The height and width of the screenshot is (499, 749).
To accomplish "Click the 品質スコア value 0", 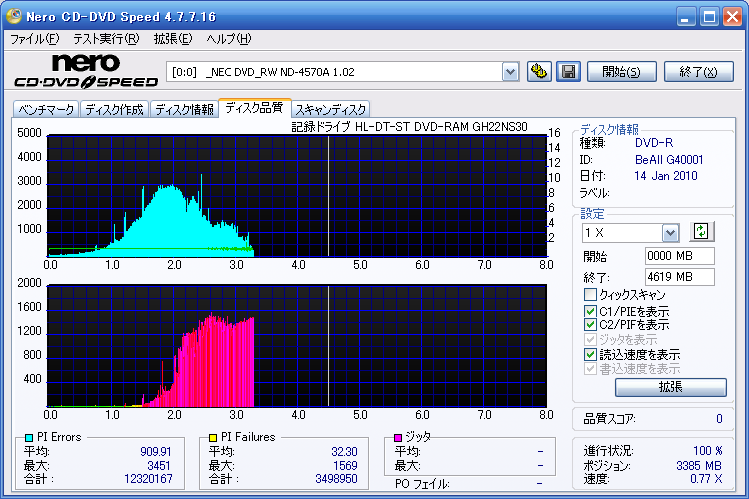I will tap(719, 419).
